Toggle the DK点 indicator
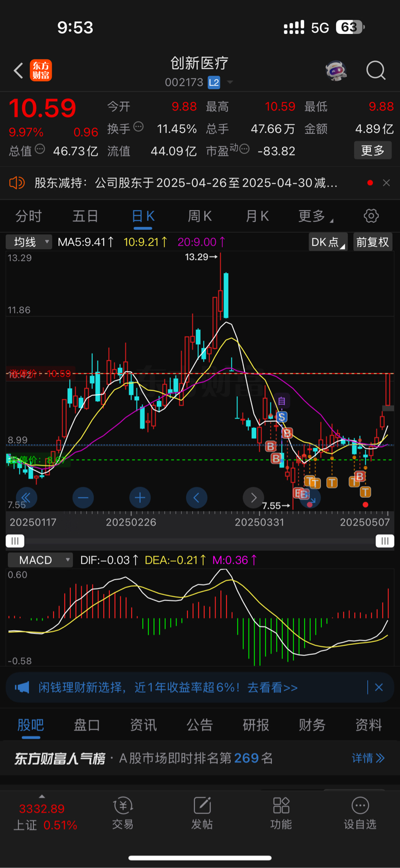This screenshot has width=400, height=868. 328,242
